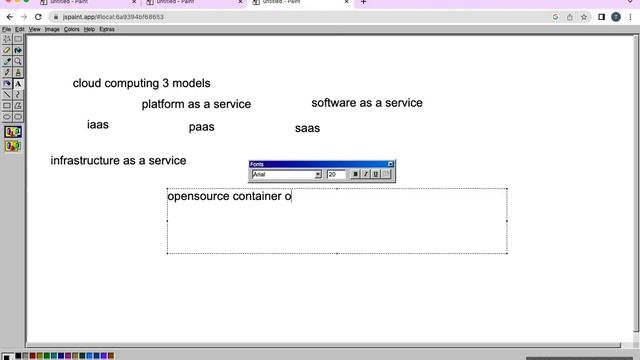640x360 pixels.
Task: Select the Magnifier tool
Action: pos(18,61)
